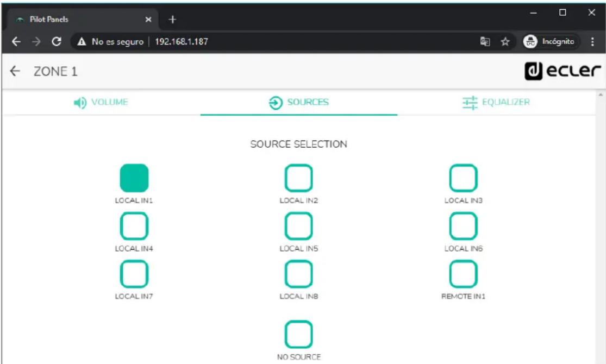Bookmark this page with star icon
Screen dimensions: 606x364
click(505, 41)
